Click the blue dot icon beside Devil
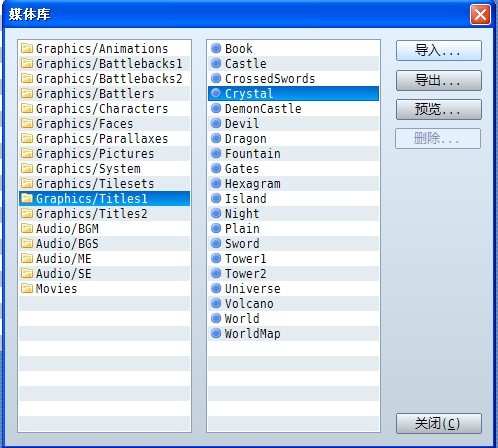The height and width of the screenshot is (448, 498). 216,123
